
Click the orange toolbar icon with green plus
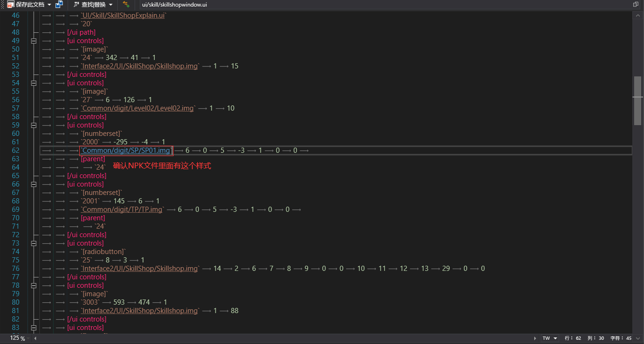(x=126, y=5)
